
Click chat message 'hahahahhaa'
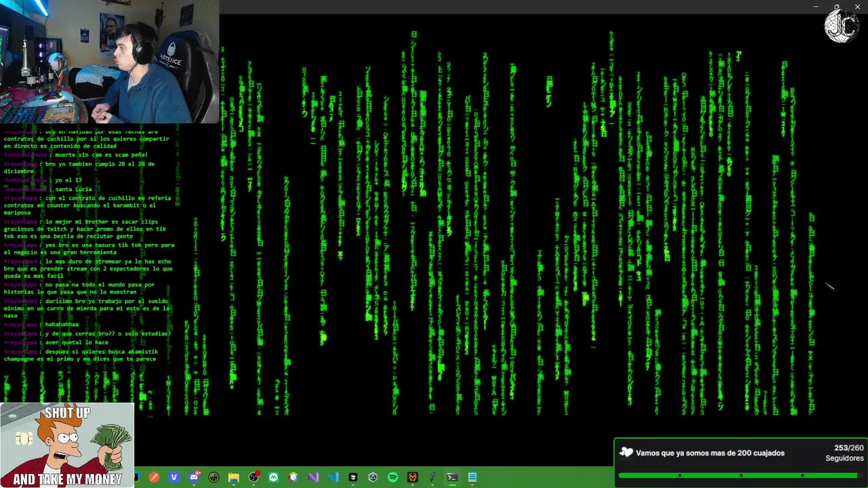62,324
